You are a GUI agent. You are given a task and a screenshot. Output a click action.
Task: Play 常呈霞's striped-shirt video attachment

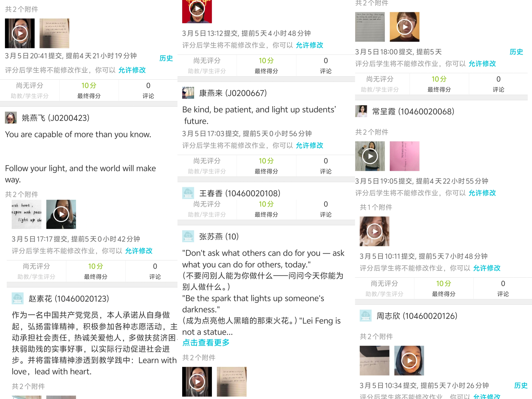pos(370,156)
